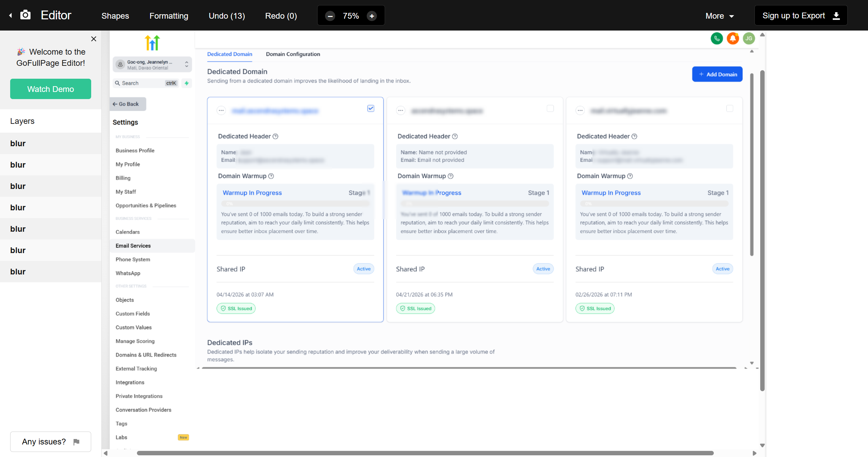Check the checkbox on the third domain card
The width and height of the screenshot is (868, 457).
730,108
